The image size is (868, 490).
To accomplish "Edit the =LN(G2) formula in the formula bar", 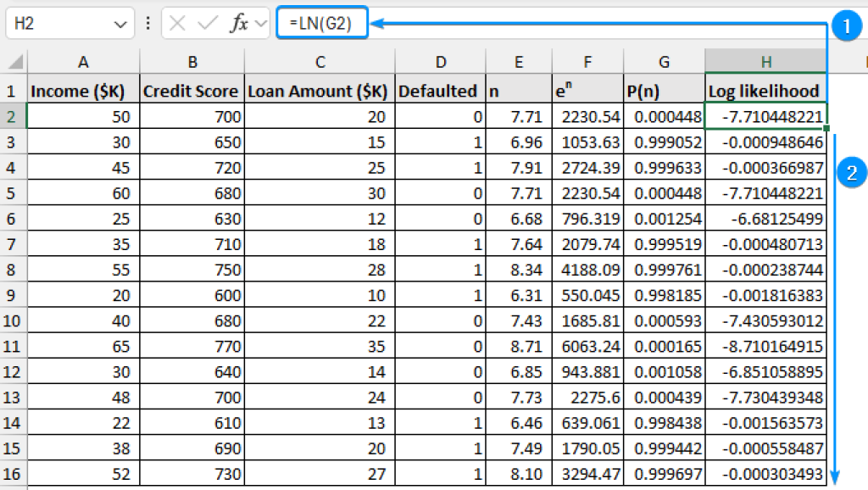I will tap(322, 23).
